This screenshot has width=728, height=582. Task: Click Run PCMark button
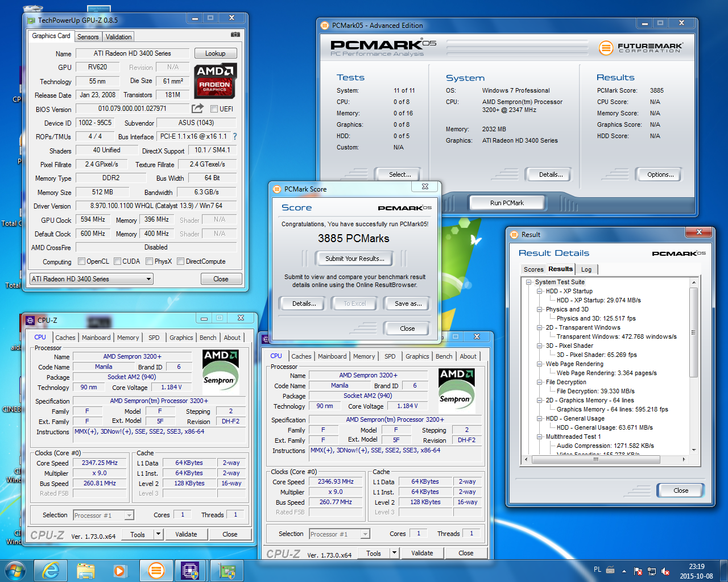(x=507, y=203)
